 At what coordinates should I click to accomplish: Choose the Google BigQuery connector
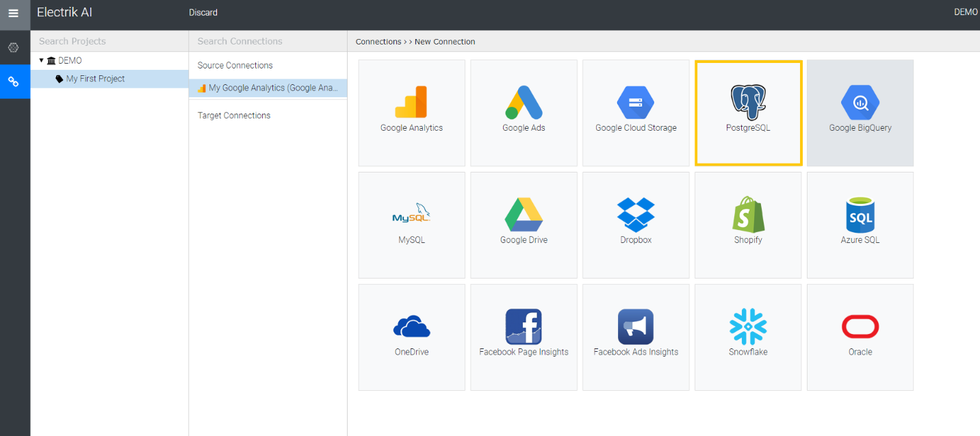click(x=860, y=113)
